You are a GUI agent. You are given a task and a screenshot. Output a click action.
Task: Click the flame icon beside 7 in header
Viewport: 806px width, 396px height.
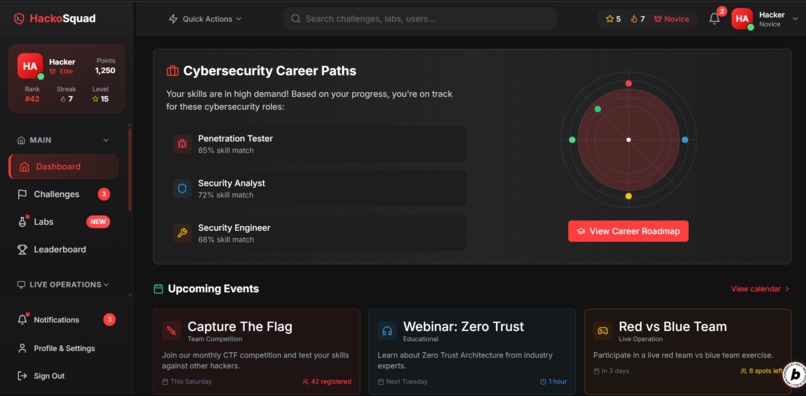click(x=634, y=19)
